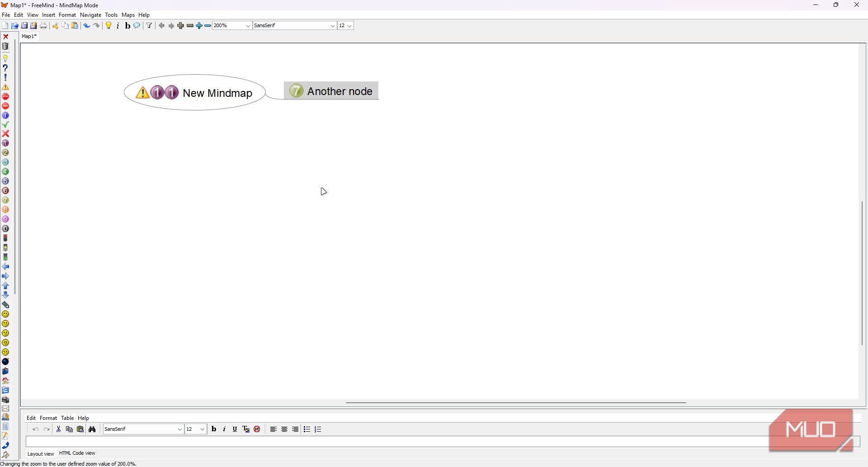The image size is (868, 467).
Task: Add priority 7 icon from sidebar
Action: (5, 200)
